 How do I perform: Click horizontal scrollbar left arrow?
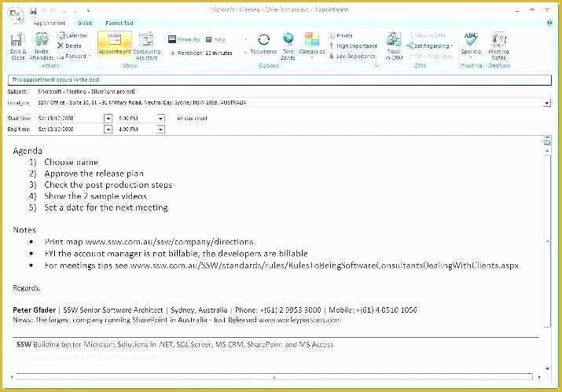pos(12,377)
